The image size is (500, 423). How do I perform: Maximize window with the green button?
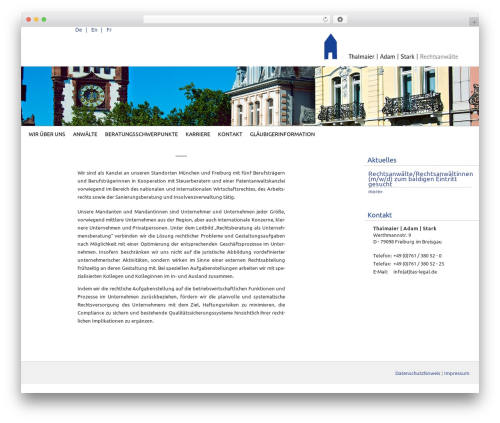44,19
